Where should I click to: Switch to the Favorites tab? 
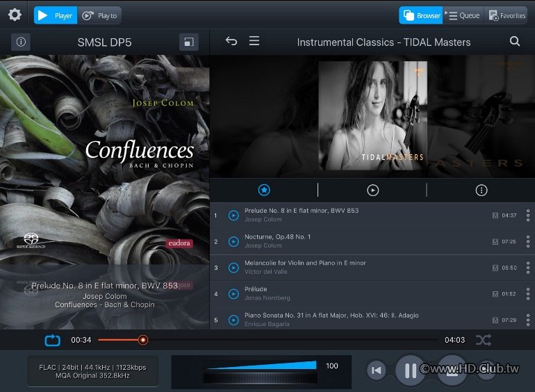click(x=506, y=15)
